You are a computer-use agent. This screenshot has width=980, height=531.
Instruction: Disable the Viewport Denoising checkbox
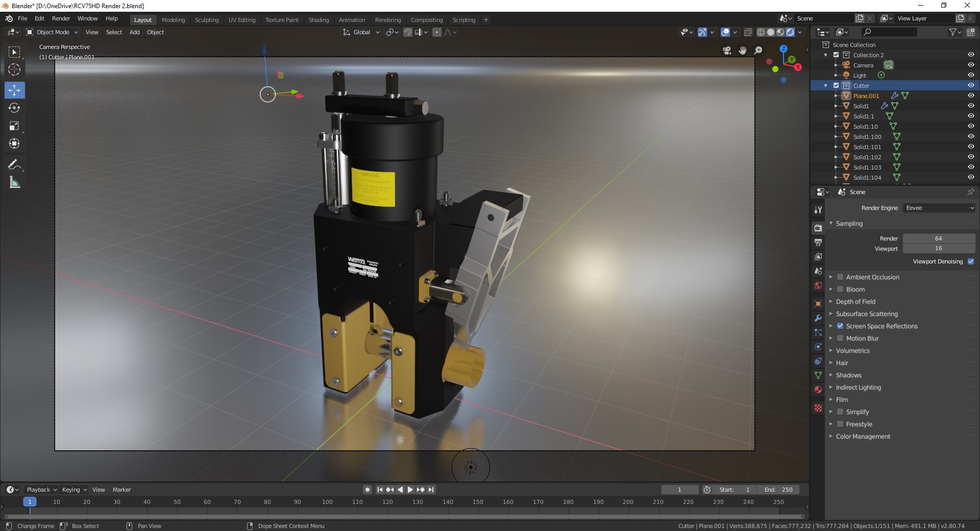click(x=972, y=261)
